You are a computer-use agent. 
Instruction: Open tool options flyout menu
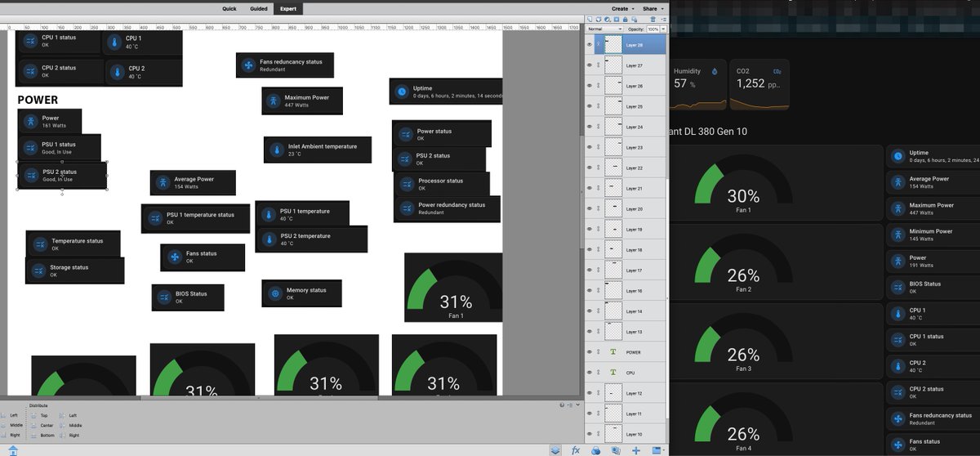(570, 405)
